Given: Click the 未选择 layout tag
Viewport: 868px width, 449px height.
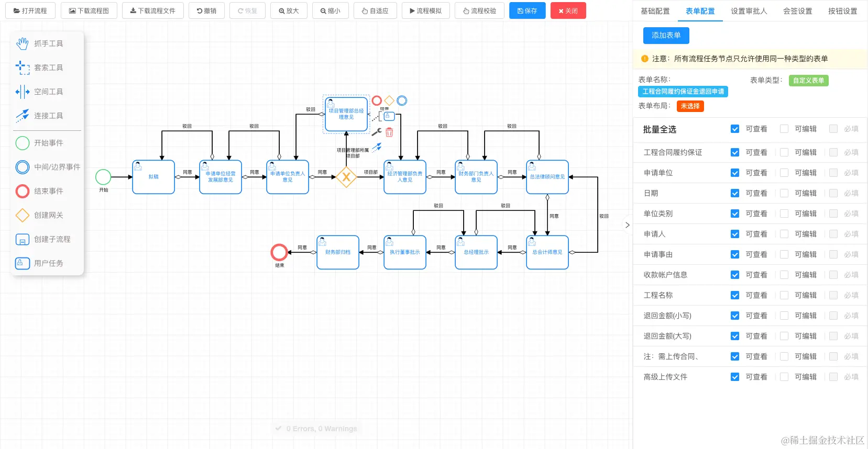Looking at the screenshot, I should pos(690,106).
